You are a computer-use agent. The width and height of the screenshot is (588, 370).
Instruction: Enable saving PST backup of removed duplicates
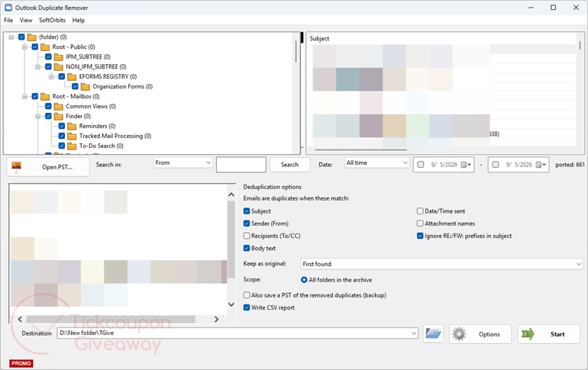[x=247, y=295]
